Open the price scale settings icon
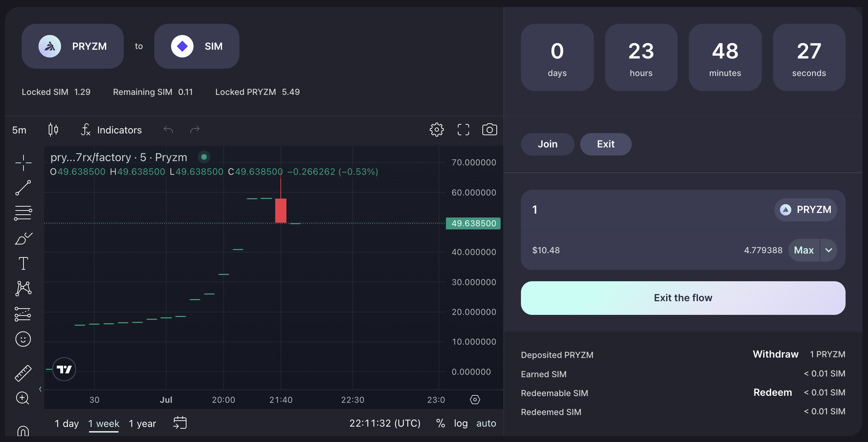868x442 pixels. [475, 400]
